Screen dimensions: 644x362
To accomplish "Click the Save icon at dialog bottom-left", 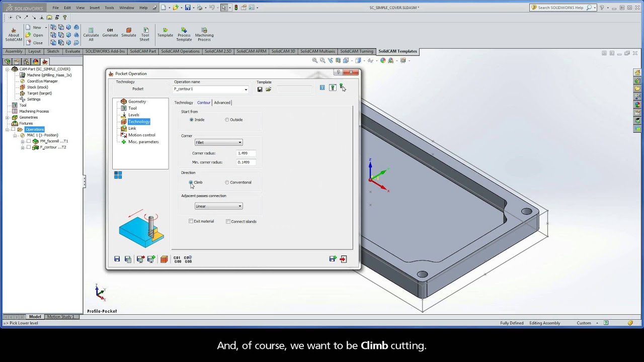I will [117, 259].
